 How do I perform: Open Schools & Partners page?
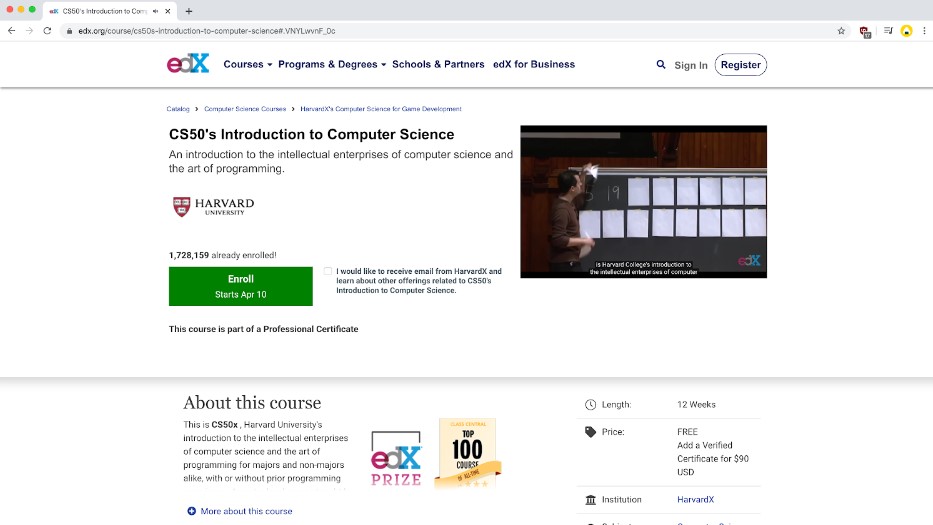(438, 64)
